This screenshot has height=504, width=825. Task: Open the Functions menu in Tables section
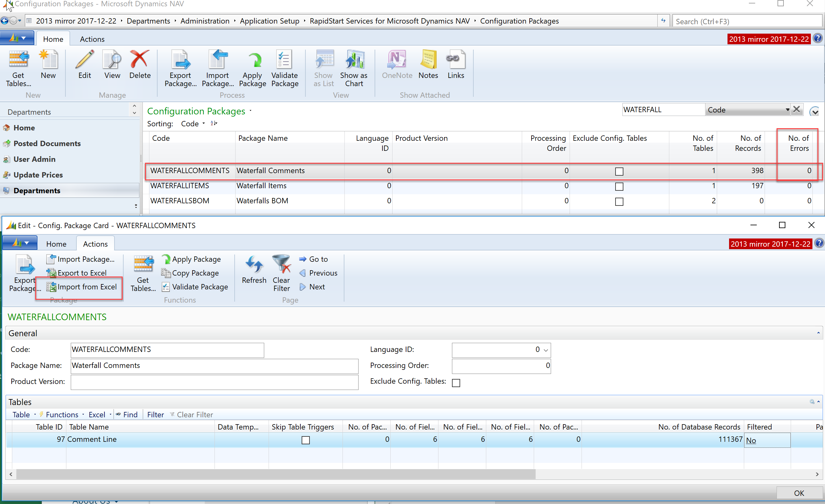tap(62, 415)
